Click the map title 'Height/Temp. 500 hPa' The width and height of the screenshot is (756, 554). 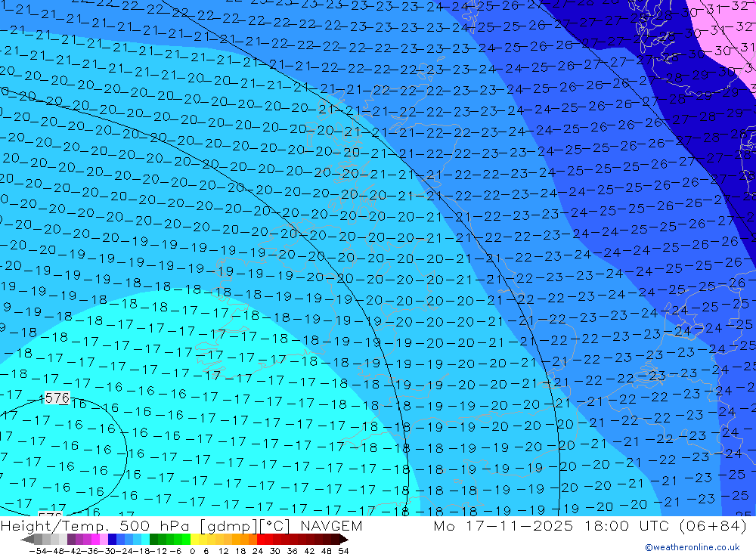(97, 525)
